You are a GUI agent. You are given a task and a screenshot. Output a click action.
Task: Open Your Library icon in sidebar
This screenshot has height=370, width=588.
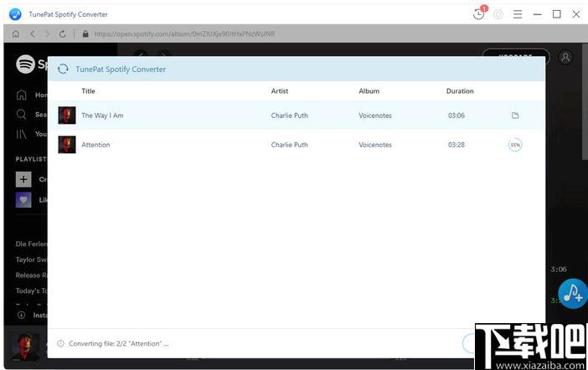tap(22, 134)
